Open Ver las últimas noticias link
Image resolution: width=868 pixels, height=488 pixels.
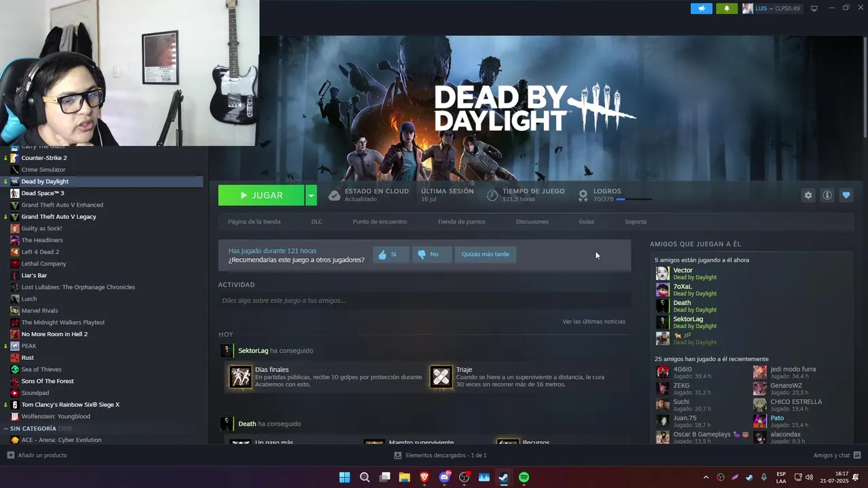click(594, 321)
